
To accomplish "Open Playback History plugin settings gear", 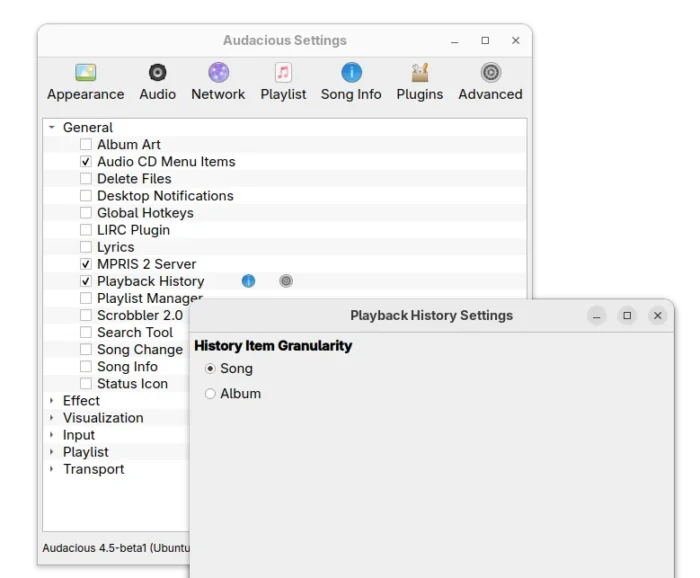I will pos(286,281).
